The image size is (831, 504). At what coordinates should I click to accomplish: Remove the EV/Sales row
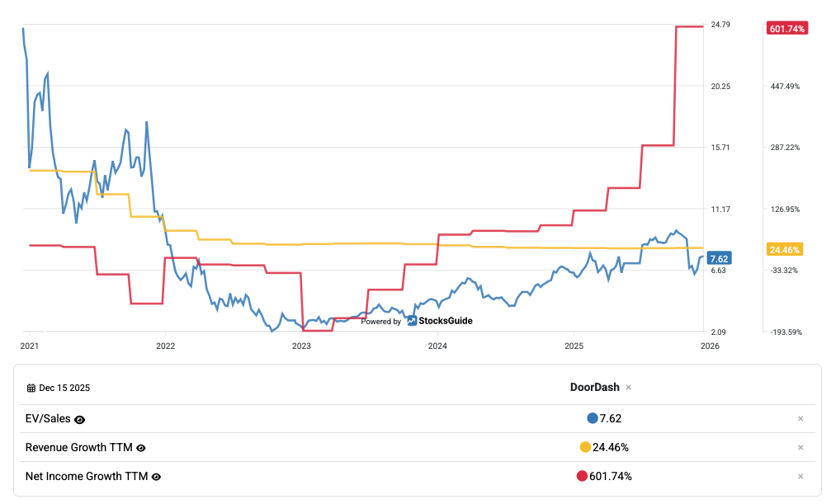(x=800, y=419)
